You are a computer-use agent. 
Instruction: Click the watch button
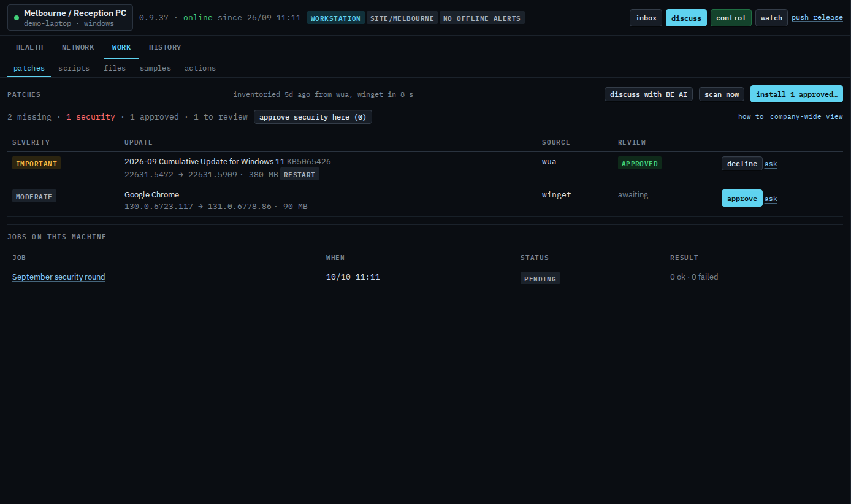click(771, 18)
